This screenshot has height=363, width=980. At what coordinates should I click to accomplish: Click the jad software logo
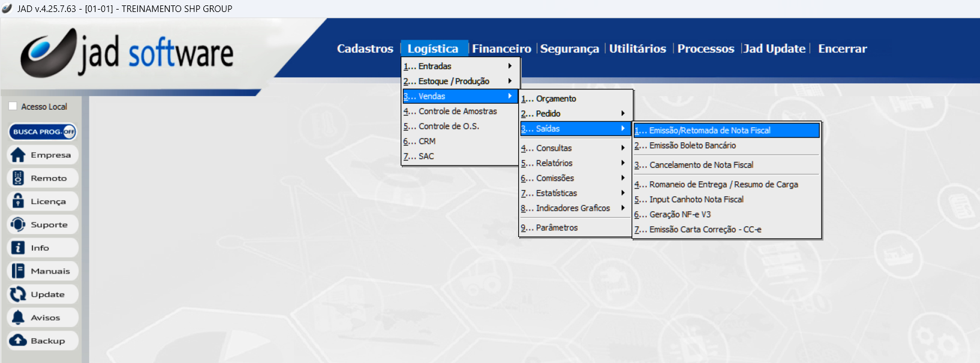[127, 53]
